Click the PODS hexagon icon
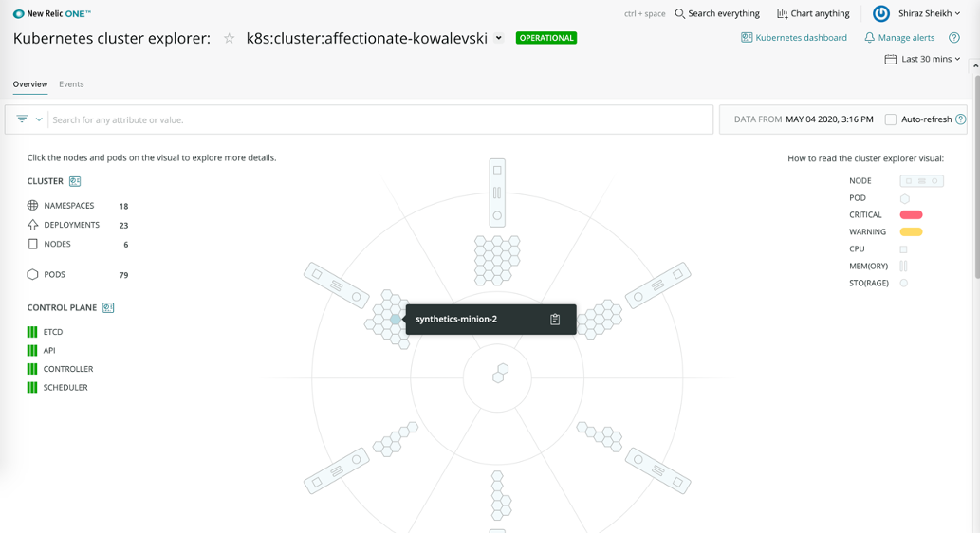Image resolution: width=980 pixels, height=533 pixels. 32,274
